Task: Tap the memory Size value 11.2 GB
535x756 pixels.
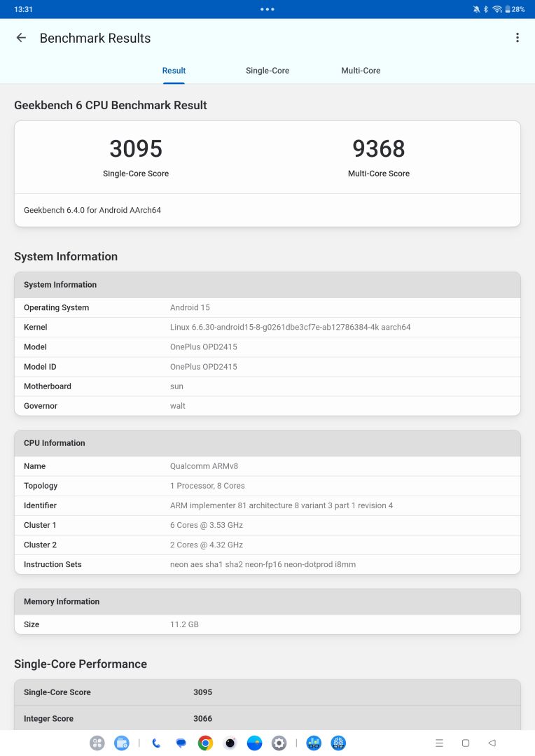Action: (x=184, y=624)
